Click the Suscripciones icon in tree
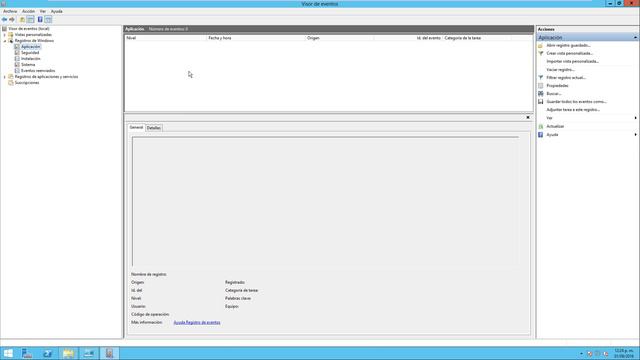Image resolution: width=640 pixels, height=360 pixels. [x=11, y=82]
